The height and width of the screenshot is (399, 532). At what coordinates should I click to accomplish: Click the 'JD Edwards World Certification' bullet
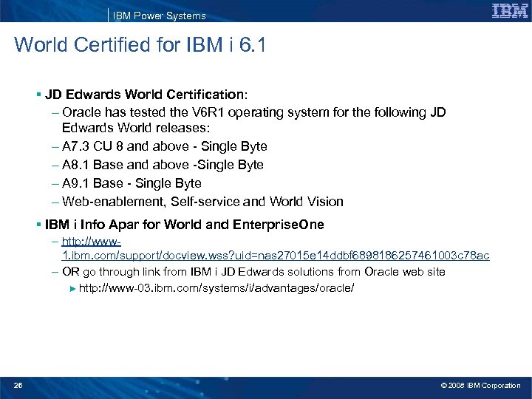[x=146, y=95]
